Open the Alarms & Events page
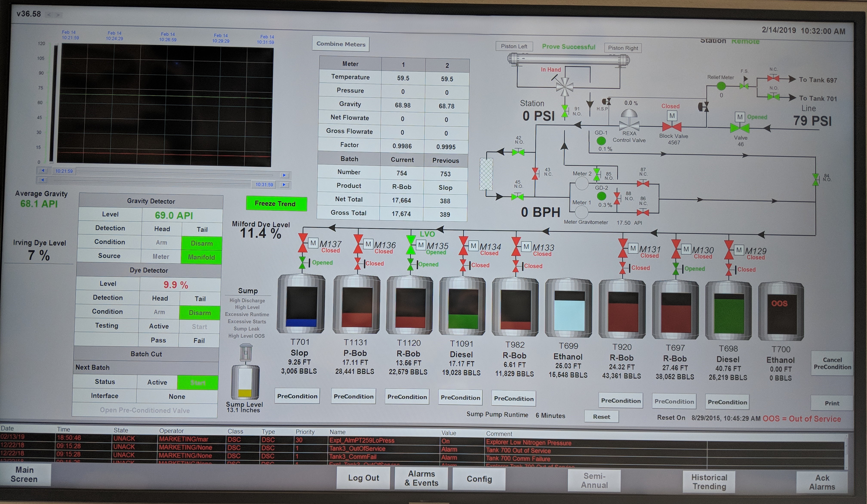This screenshot has width=867, height=504. click(421, 478)
